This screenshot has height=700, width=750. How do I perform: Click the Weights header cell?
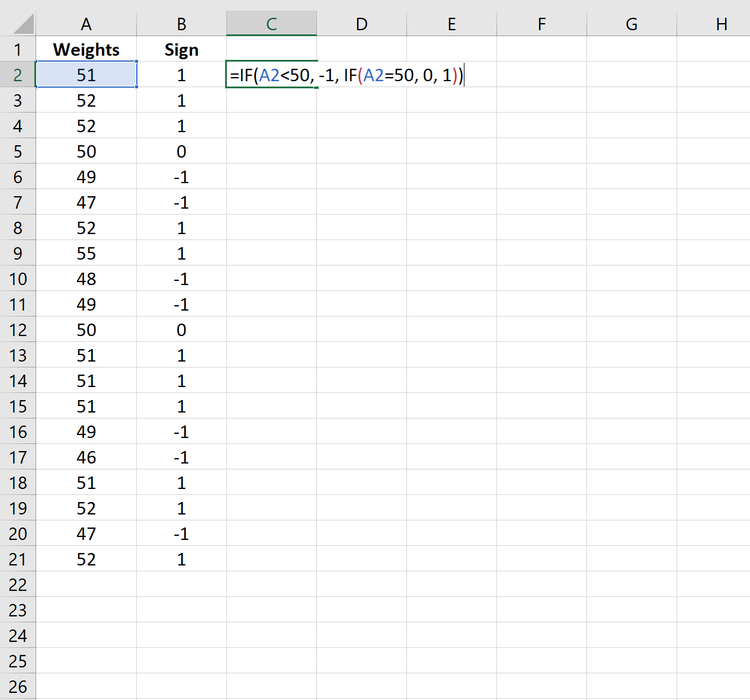[86, 49]
